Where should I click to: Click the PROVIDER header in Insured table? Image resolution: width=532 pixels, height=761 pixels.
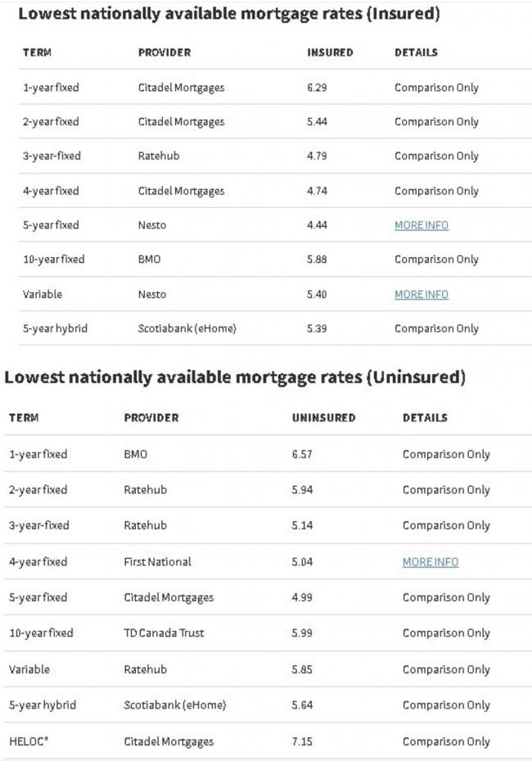(165, 52)
